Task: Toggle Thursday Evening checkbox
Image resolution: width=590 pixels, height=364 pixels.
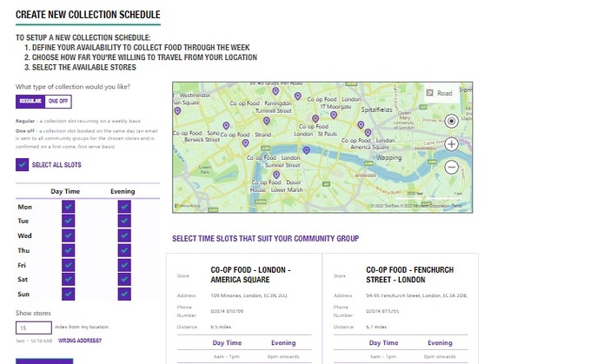Action: point(124,250)
